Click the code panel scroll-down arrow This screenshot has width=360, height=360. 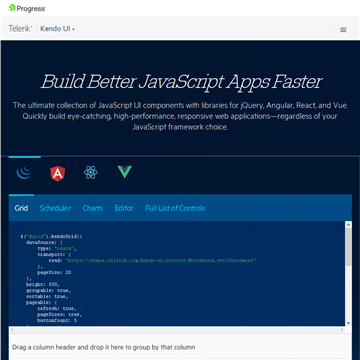pyautogui.click(x=348, y=323)
